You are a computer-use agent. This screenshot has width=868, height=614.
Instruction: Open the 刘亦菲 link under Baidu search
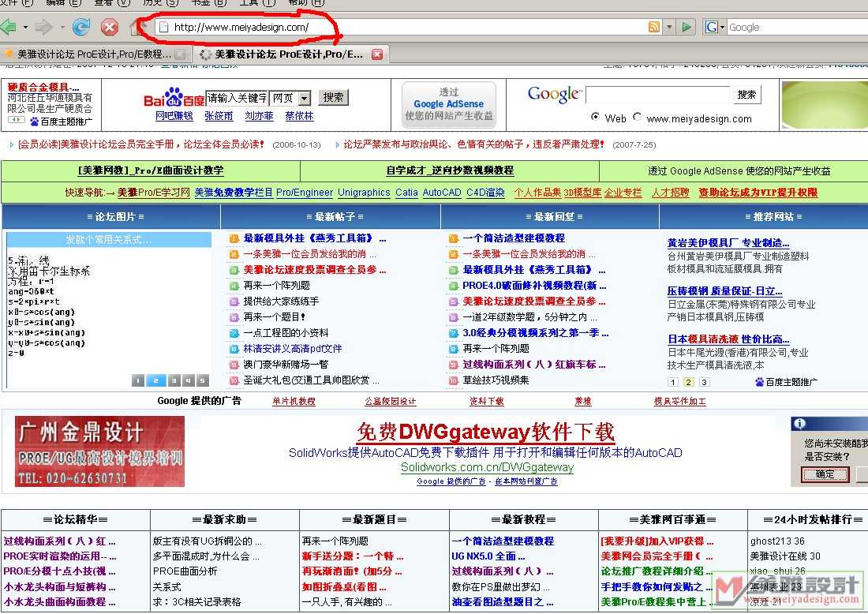tap(259, 116)
